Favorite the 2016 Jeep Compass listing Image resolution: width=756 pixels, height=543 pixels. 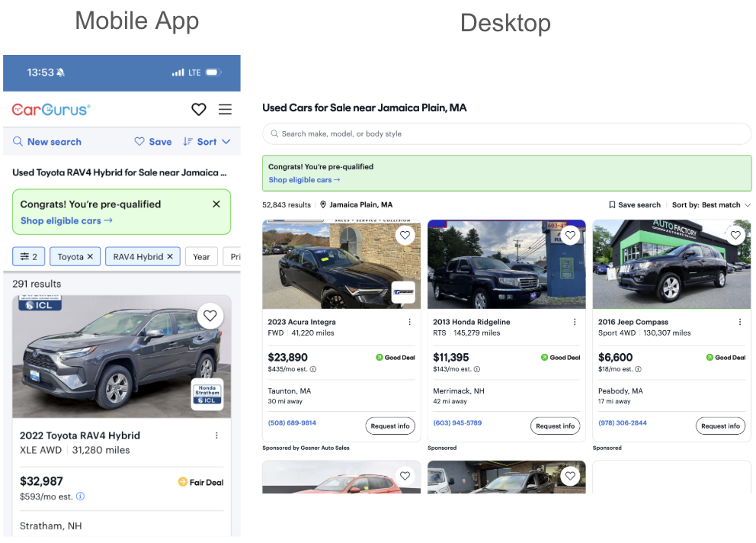pyautogui.click(x=735, y=235)
